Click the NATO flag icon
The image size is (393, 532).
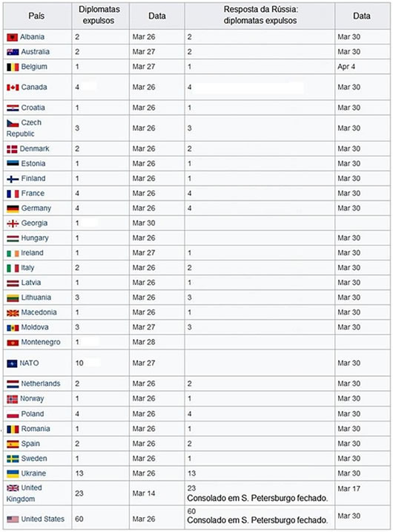tap(12, 364)
